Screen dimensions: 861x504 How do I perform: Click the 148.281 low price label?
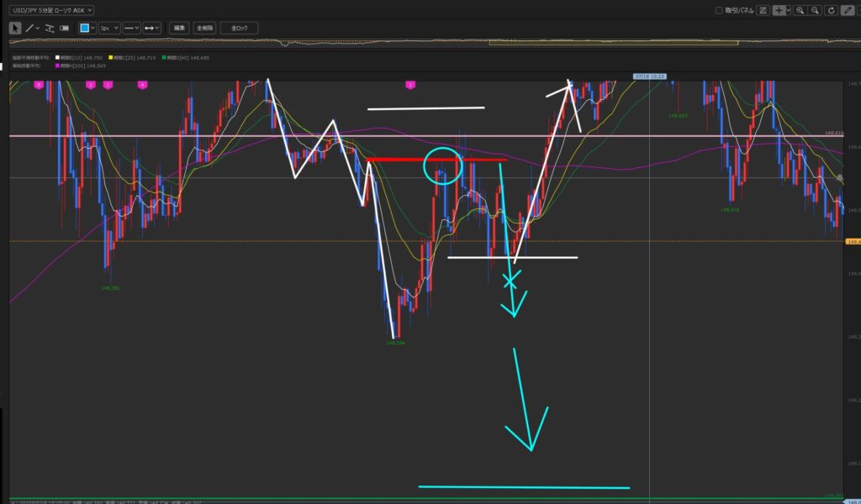pyautogui.click(x=110, y=288)
